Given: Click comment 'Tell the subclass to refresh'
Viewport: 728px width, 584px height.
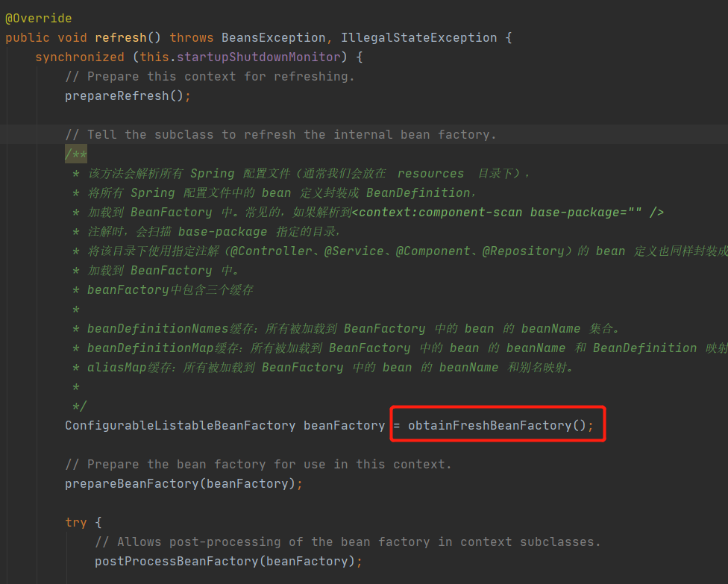Looking at the screenshot, I should 280,135.
